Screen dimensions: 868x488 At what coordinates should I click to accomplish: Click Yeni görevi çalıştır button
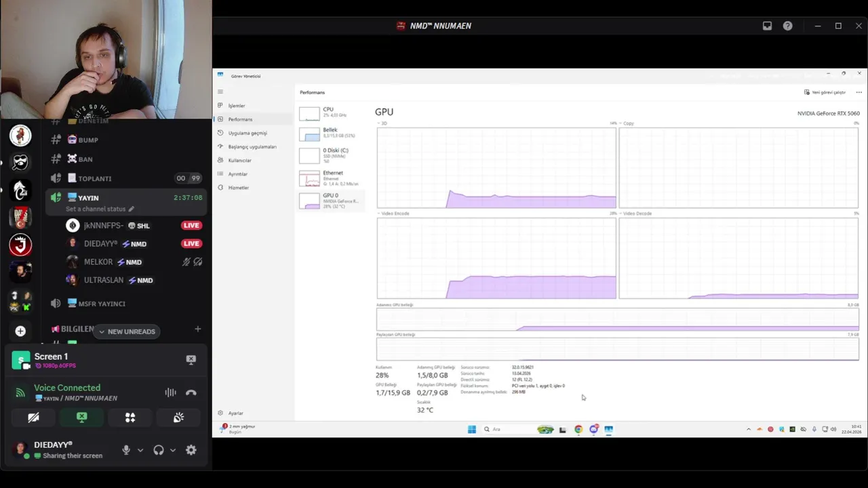pos(825,92)
